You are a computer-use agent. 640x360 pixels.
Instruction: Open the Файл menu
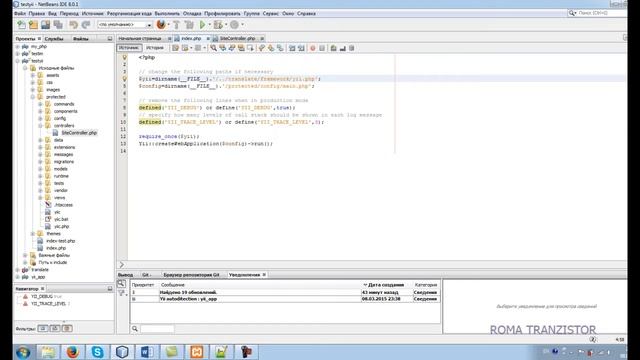tap(20, 13)
